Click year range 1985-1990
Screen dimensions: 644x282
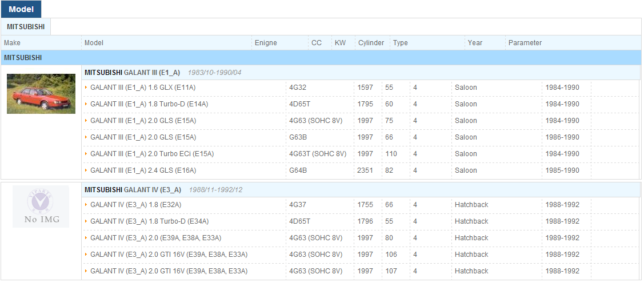click(562, 170)
